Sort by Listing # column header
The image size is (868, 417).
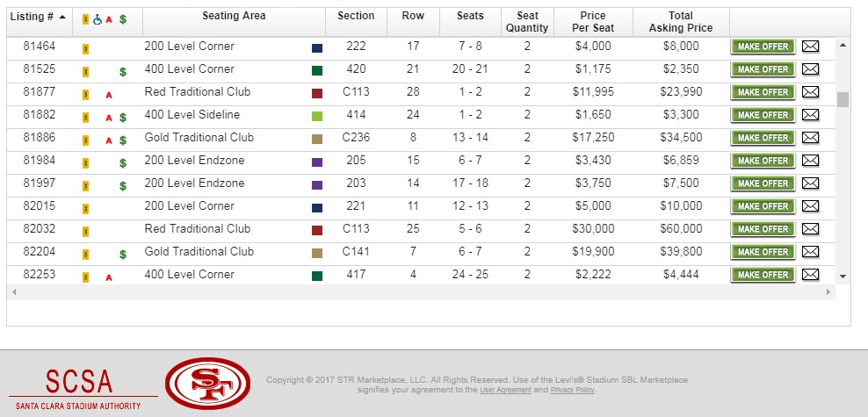38,17
